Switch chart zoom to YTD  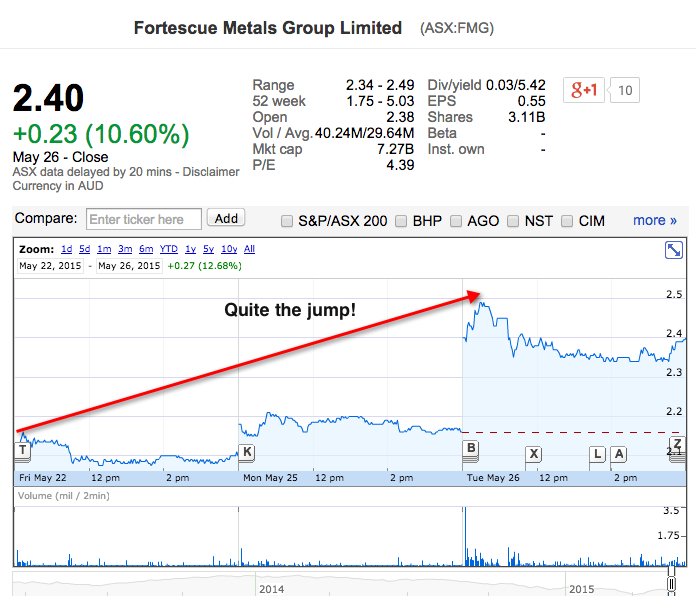(x=168, y=248)
